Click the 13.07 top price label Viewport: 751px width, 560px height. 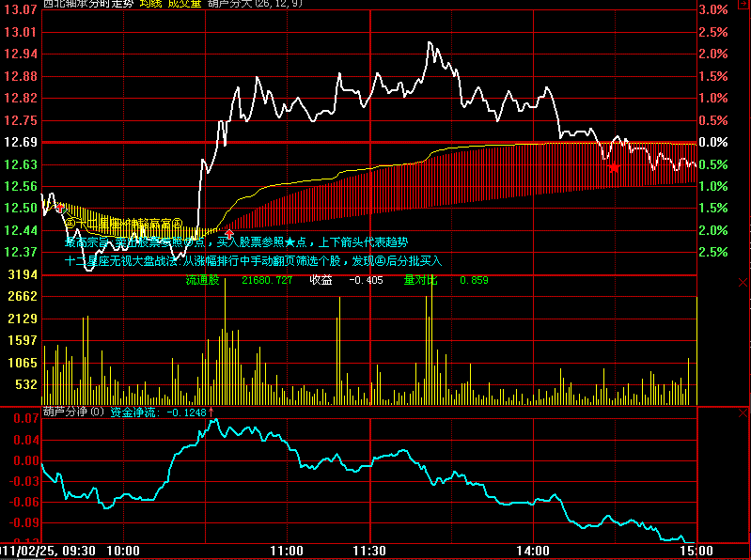[20, 9]
